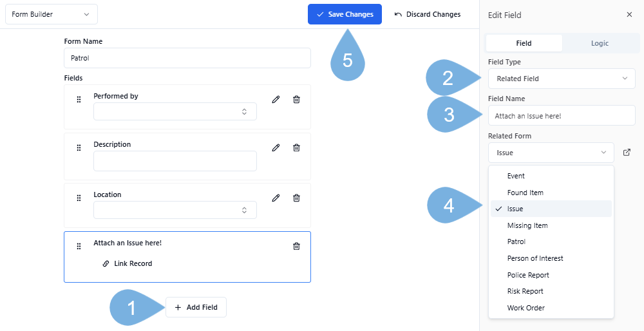Viewport: 644px width, 331px height.
Task: Grab the drag handle of Performed by field
Action: click(x=79, y=99)
